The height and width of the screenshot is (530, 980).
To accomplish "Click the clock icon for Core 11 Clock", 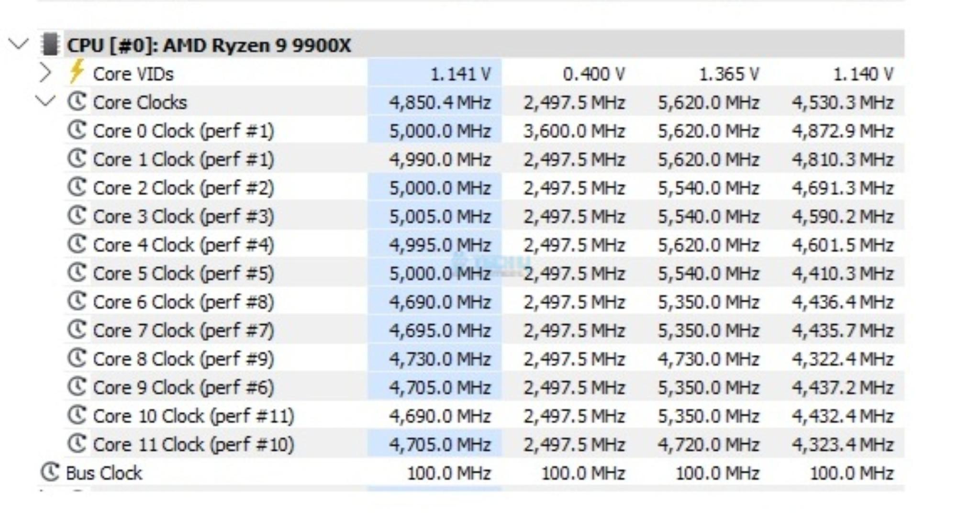I will click(77, 443).
